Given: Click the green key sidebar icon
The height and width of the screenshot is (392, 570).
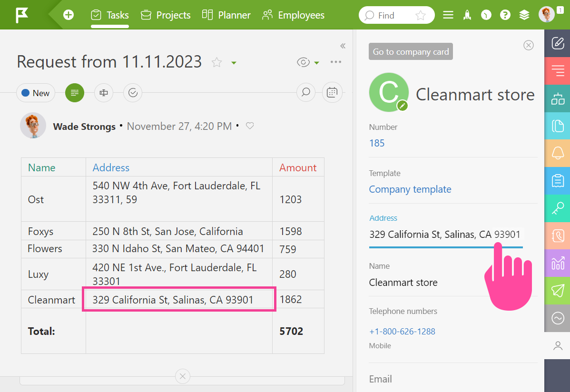Looking at the screenshot, I should (x=557, y=208).
